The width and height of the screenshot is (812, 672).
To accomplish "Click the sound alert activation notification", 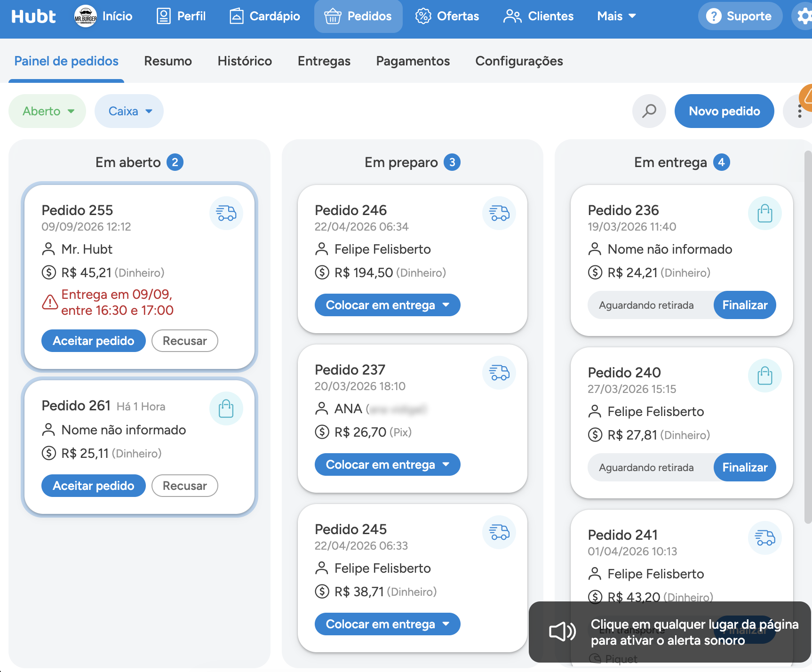I will tap(670, 632).
